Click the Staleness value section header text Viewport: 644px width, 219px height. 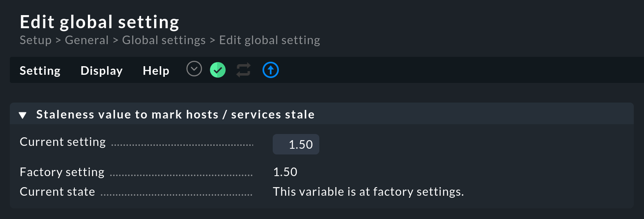point(175,114)
